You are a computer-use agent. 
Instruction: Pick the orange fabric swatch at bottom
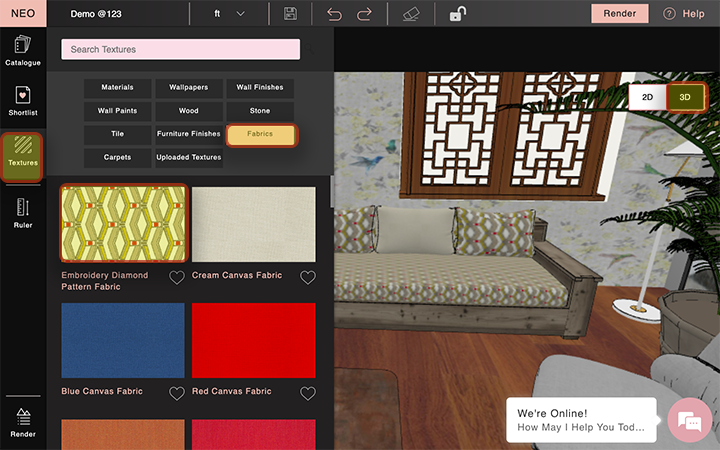click(x=123, y=434)
